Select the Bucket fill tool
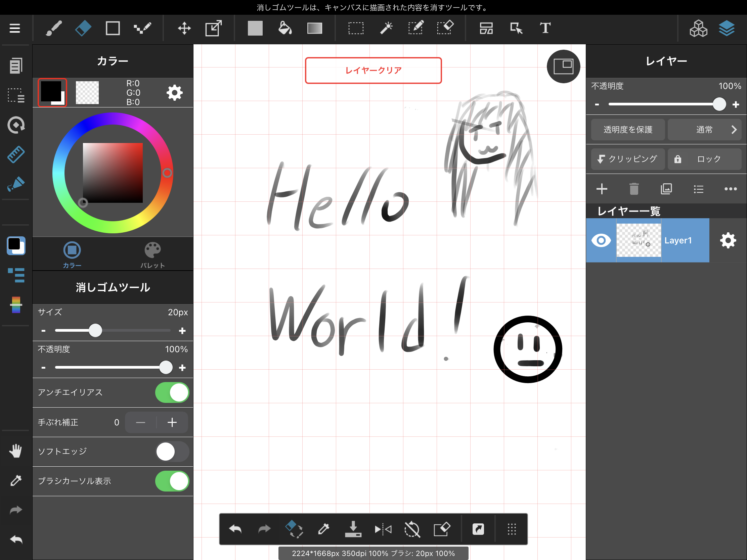Image resolution: width=747 pixels, height=560 pixels. tap(285, 28)
